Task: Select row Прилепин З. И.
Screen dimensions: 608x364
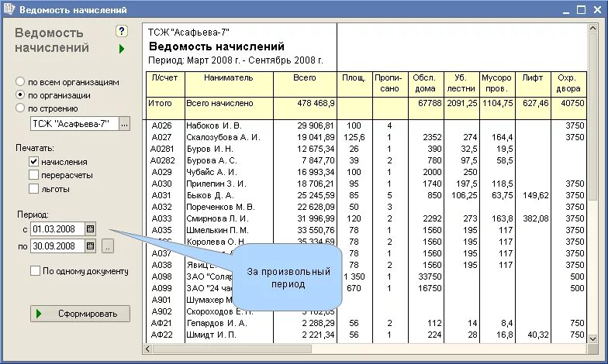Action: 366,184
